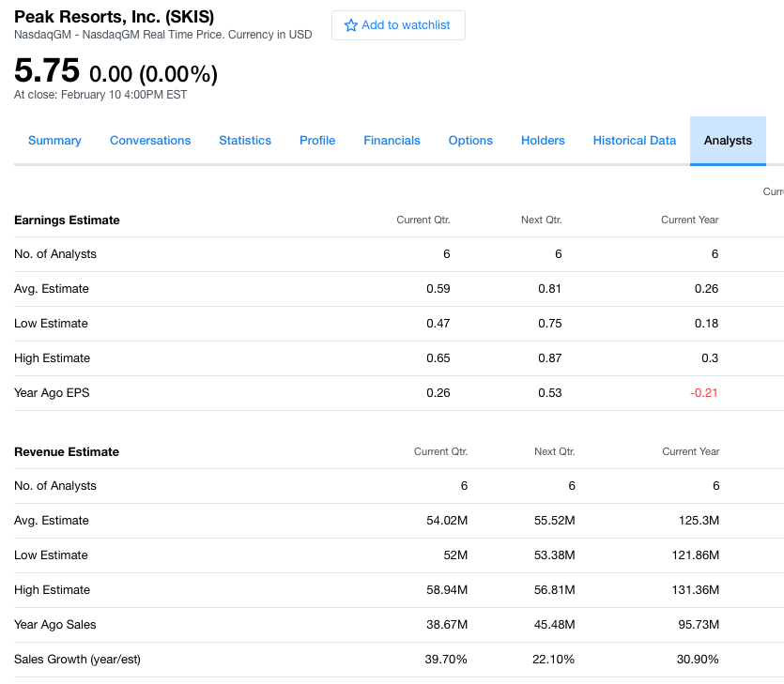Click the Current Year column in Earnings Estimate
784x684 pixels.
(x=689, y=220)
